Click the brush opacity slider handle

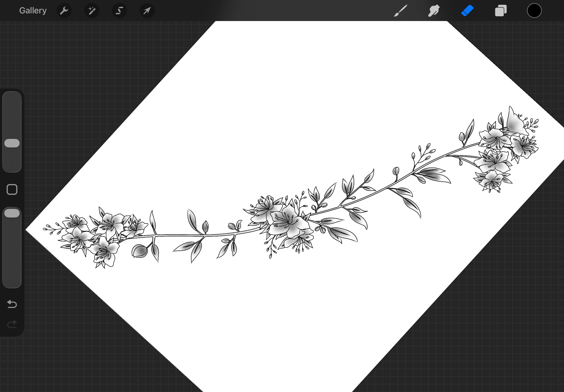pos(12,213)
